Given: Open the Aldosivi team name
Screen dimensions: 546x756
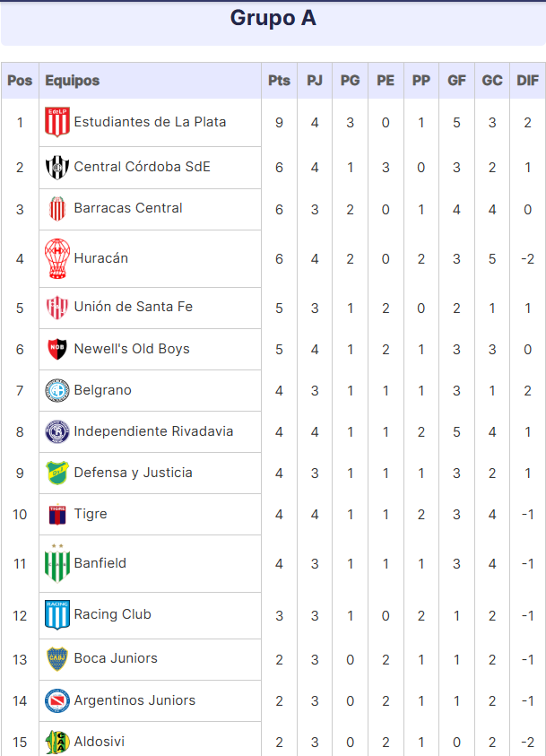Looking at the screenshot, I should 100,741.
